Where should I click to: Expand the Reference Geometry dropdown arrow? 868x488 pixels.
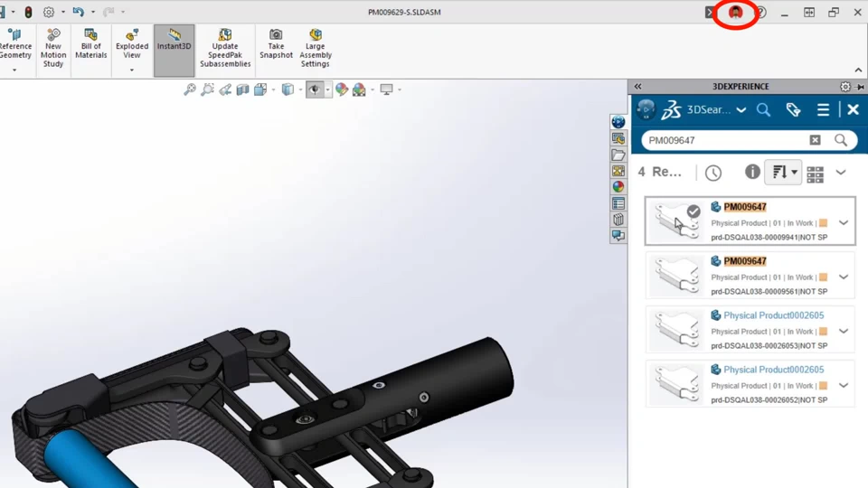pos(14,70)
